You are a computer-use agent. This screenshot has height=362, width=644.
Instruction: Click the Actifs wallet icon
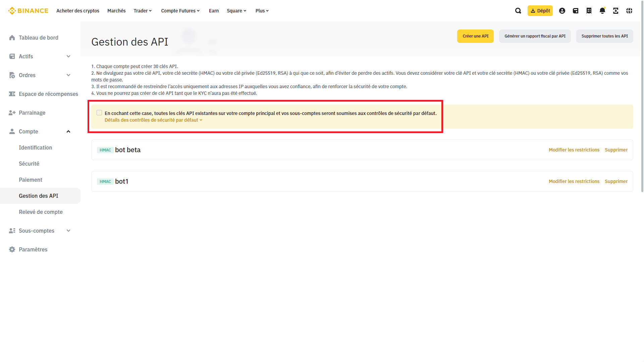click(x=12, y=56)
